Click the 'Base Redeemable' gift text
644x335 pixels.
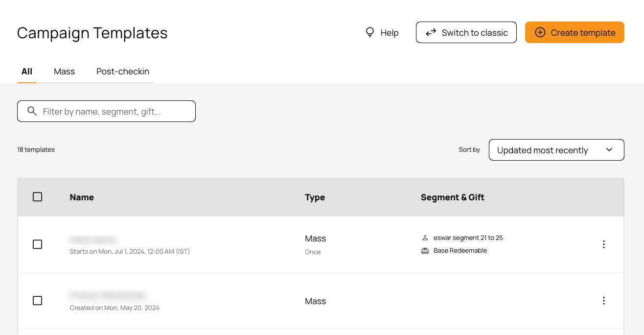coord(460,251)
